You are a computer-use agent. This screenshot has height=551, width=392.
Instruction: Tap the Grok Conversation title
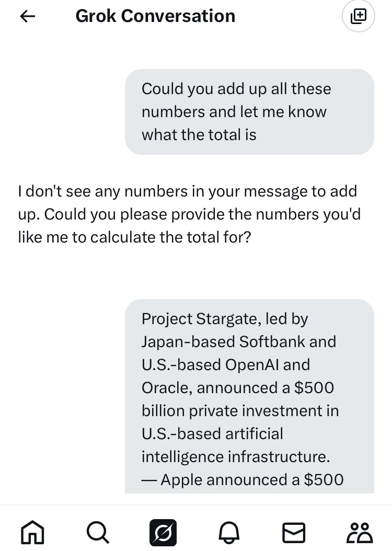[155, 16]
